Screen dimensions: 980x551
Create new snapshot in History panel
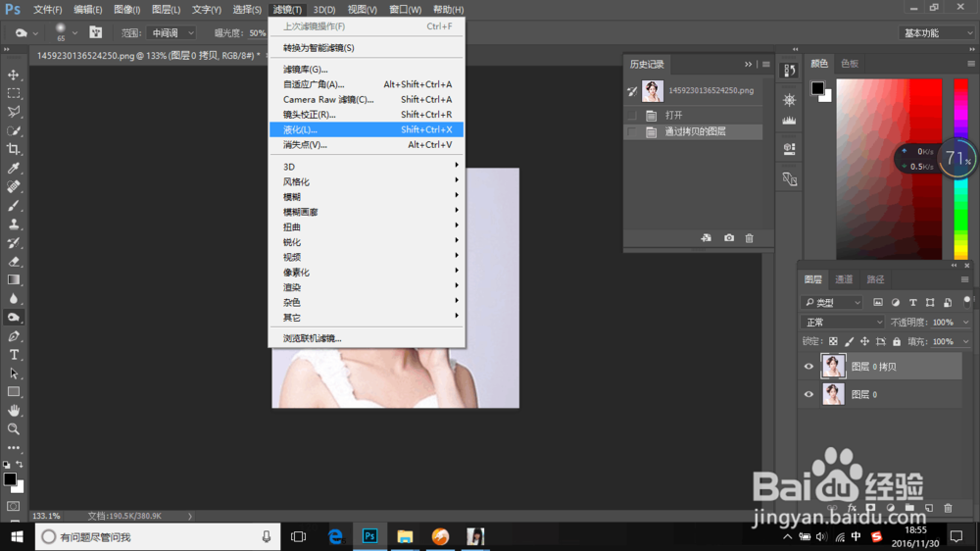pos(729,237)
